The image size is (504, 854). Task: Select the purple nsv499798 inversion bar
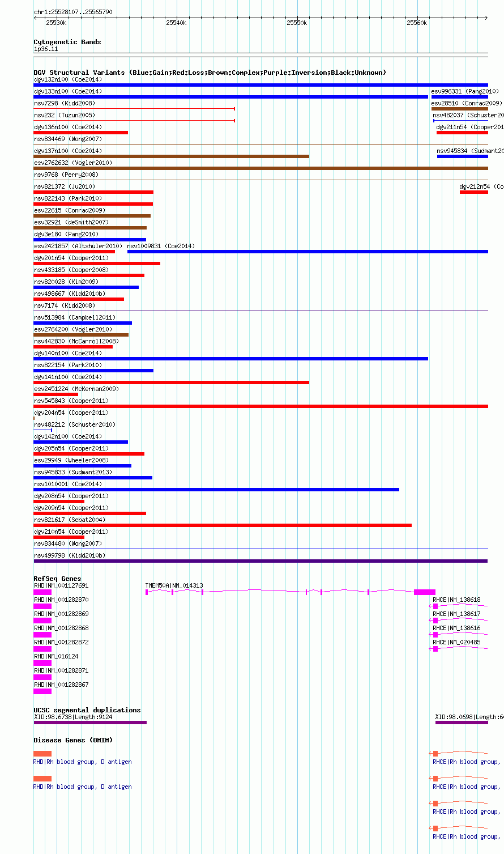pyautogui.click(x=260, y=561)
